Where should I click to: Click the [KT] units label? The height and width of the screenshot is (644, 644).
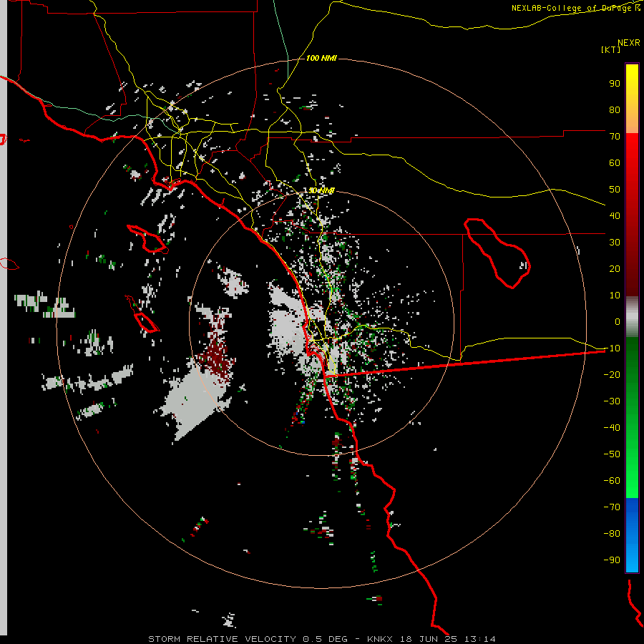[x=611, y=49]
